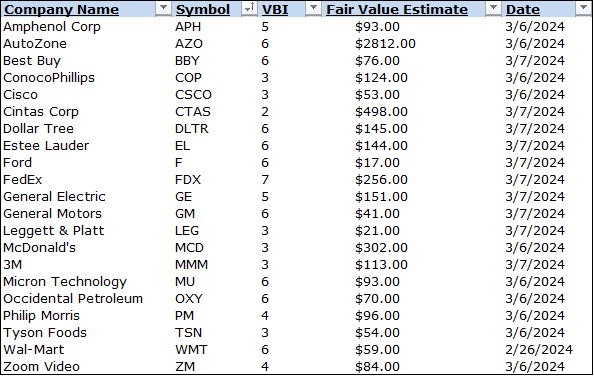Screen dimensions: 594x376
Task: Click the Wal-Mart date 2/26/2024 cell
Action: pyautogui.click(x=539, y=349)
